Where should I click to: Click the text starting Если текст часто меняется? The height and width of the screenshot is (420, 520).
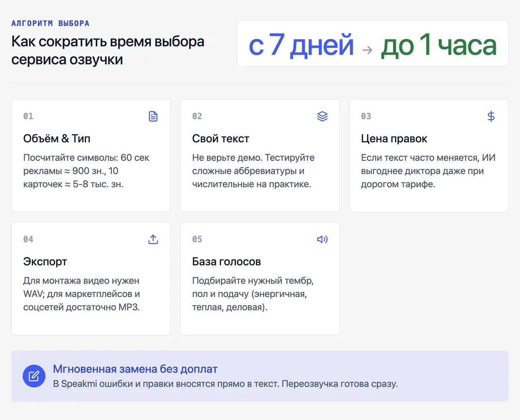(428, 171)
